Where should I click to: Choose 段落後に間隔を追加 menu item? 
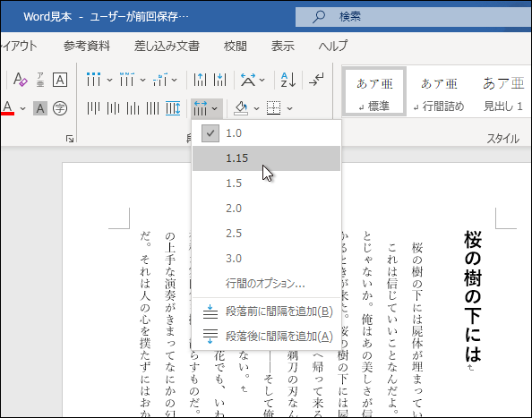click(x=266, y=337)
